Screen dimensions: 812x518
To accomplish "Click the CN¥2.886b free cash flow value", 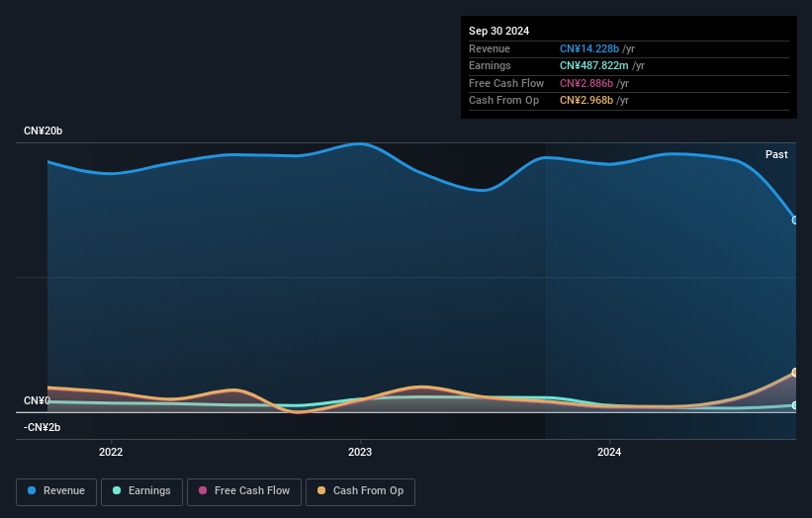I will coord(586,83).
